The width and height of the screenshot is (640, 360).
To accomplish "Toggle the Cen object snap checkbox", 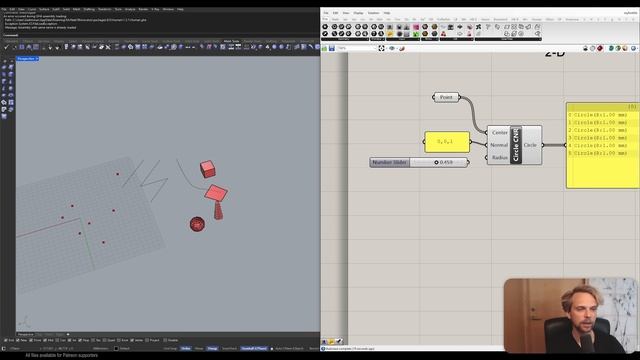I will 57,340.
